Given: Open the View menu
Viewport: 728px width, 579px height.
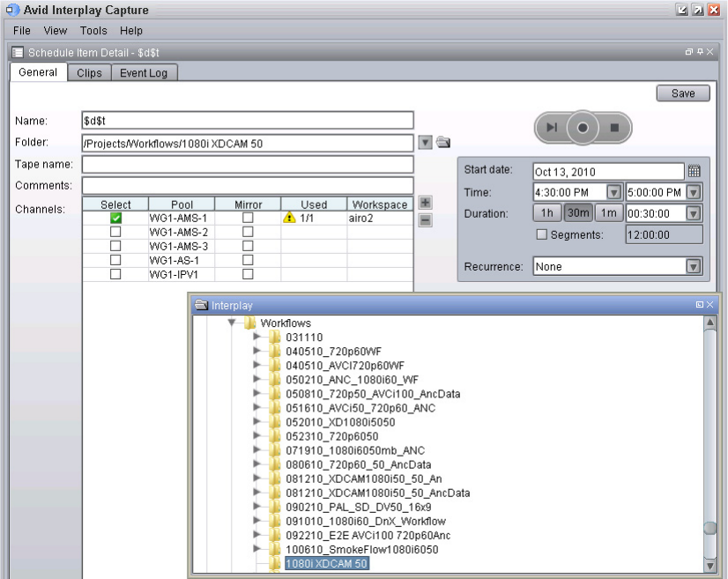Looking at the screenshot, I should 56,31.
